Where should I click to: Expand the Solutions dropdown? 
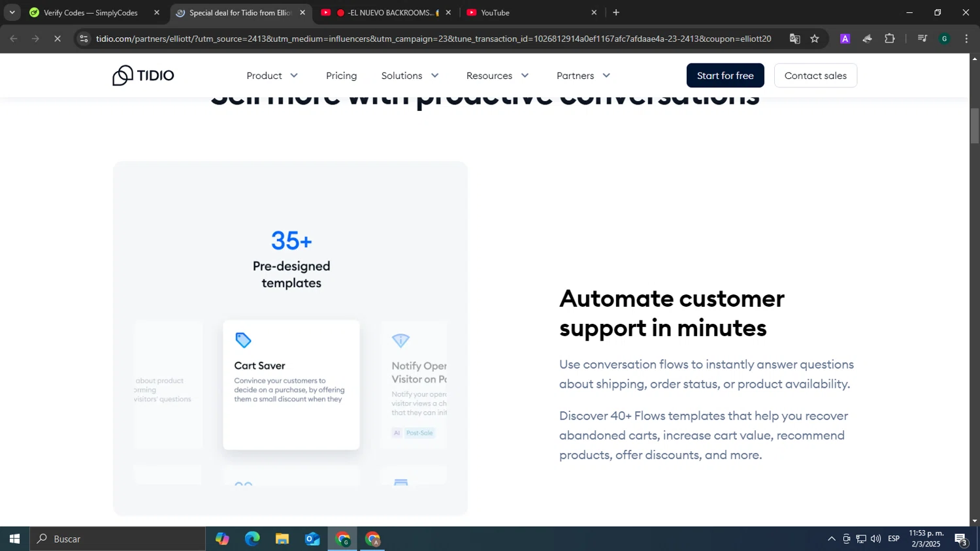click(410, 76)
